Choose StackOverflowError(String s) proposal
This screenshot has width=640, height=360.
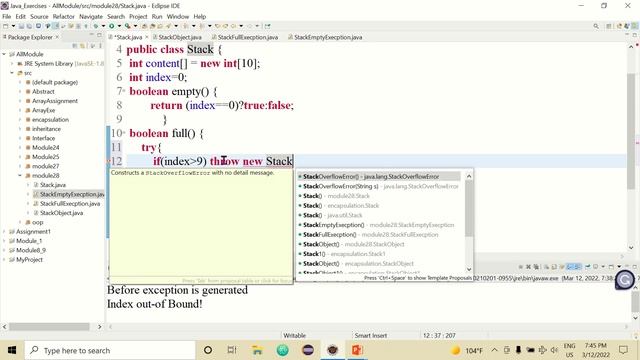(379, 186)
